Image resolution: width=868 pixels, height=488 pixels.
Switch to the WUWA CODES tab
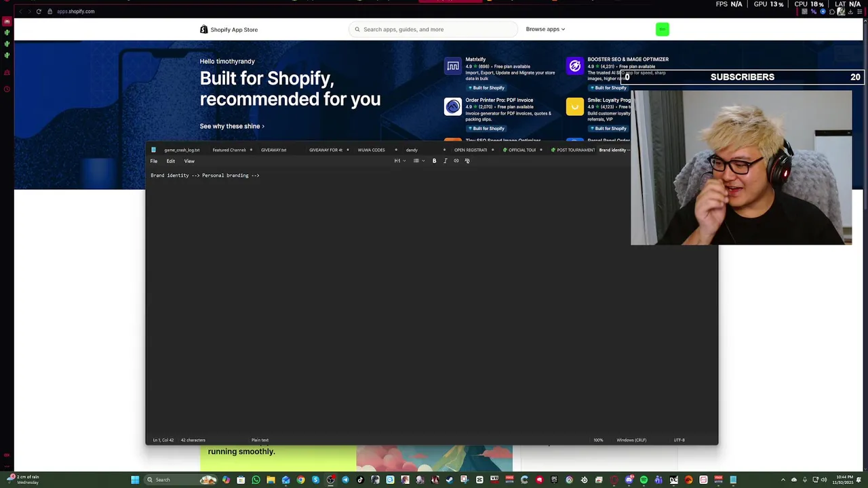point(371,150)
